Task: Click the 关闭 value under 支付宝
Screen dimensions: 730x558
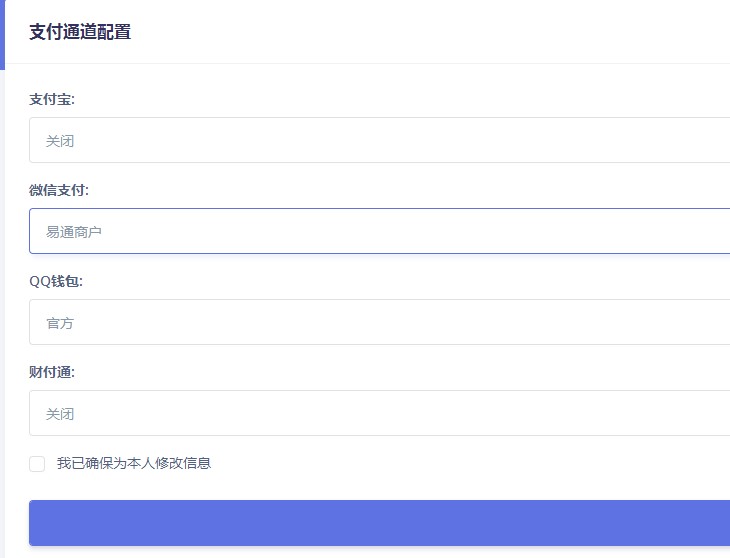Action: coord(60,141)
